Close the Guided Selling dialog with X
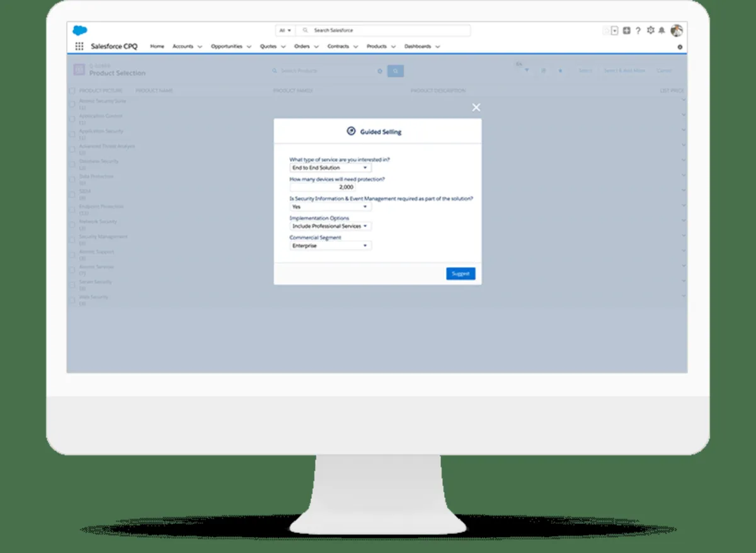The width and height of the screenshot is (756, 553). [476, 108]
